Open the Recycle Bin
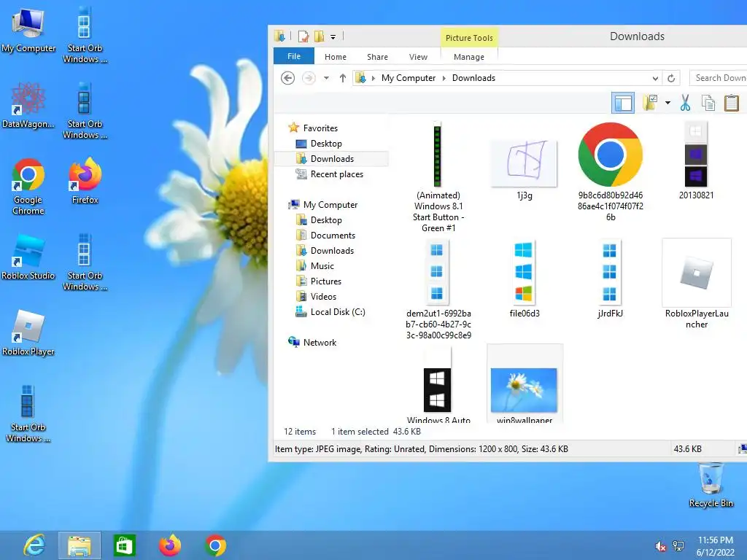 click(x=711, y=485)
